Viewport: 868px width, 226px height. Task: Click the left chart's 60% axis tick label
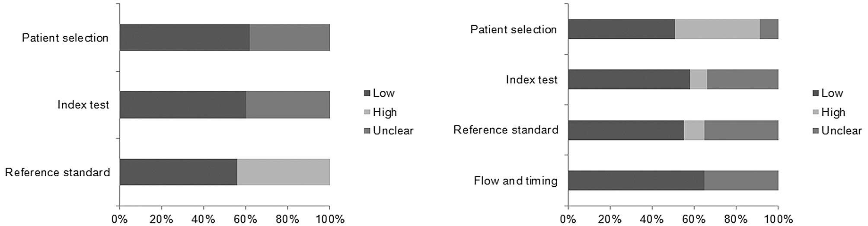point(245,219)
